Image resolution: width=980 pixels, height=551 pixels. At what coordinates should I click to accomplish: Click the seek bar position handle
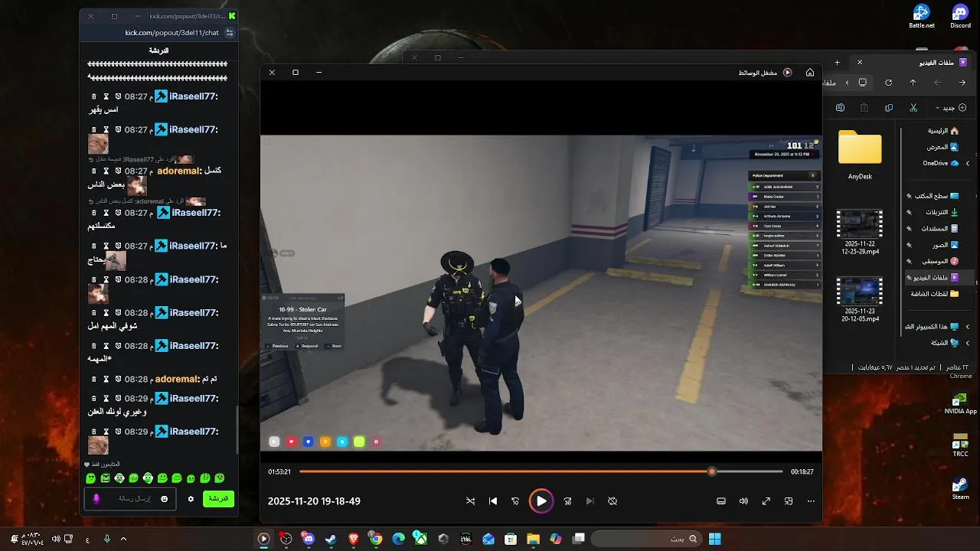(712, 471)
